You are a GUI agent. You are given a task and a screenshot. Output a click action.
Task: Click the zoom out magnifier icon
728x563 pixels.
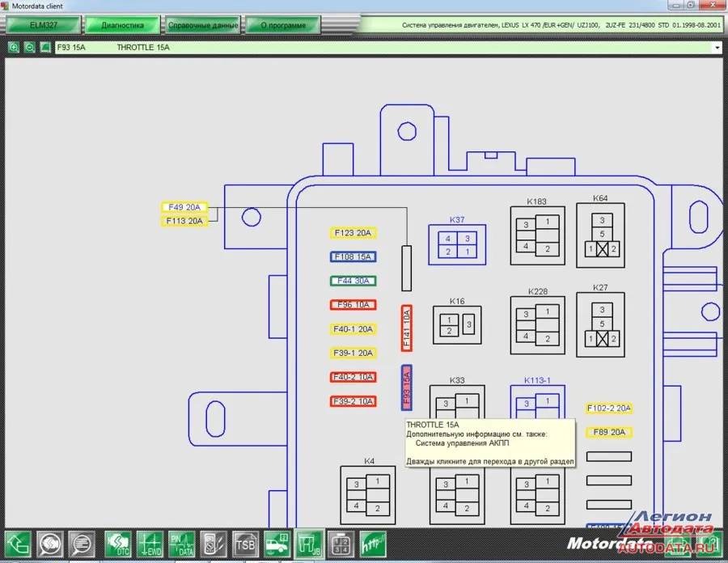pyautogui.click(x=29, y=48)
